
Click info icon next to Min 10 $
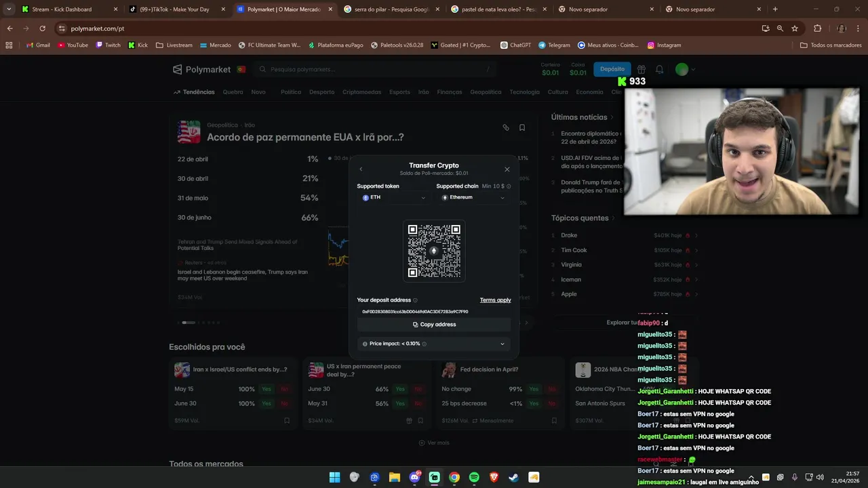point(509,186)
